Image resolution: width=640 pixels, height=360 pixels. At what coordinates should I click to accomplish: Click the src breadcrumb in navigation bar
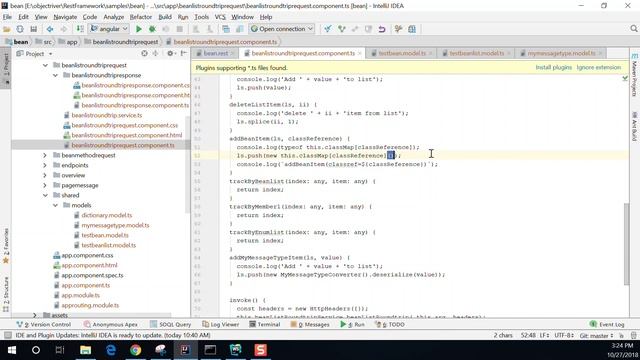44,42
